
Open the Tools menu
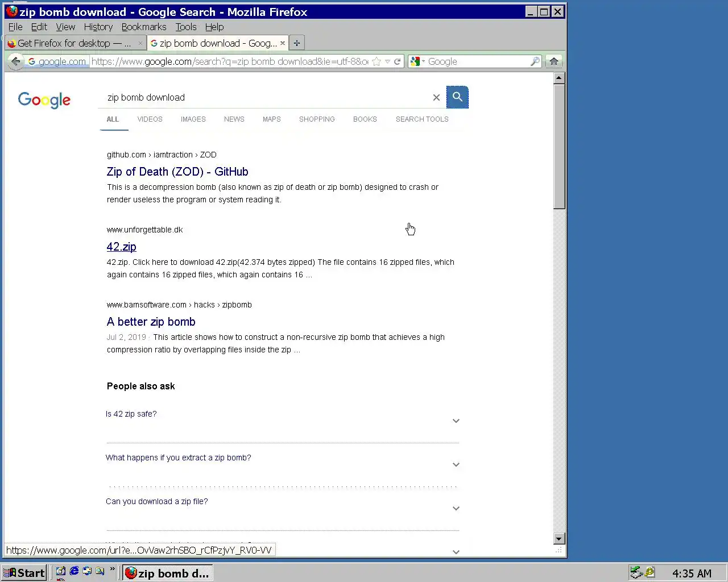coord(186,27)
